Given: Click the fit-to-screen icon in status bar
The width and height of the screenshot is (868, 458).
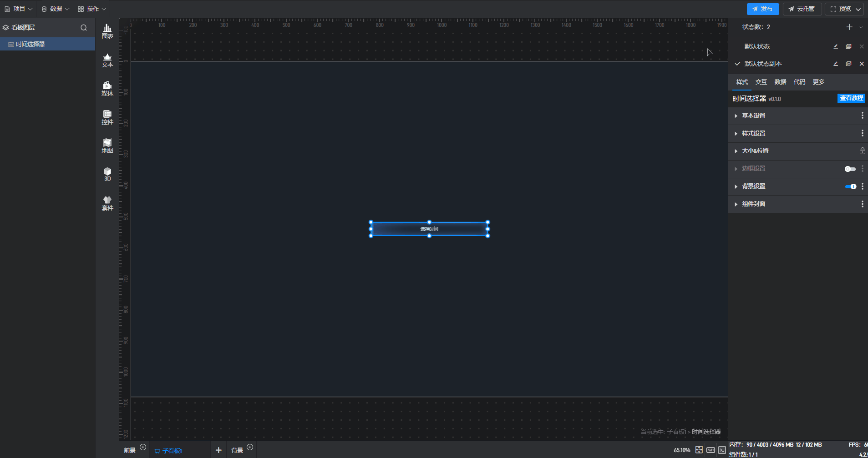Looking at the screenshot, I should pos(699,450).
